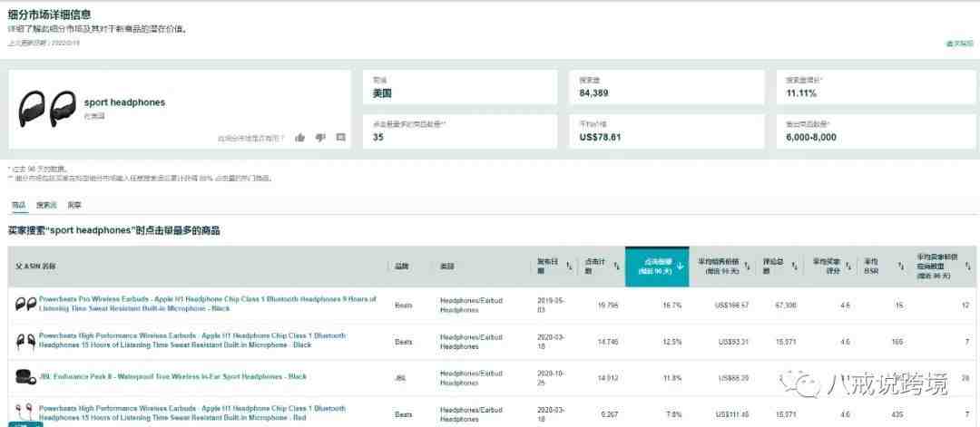Image resolution: width=980 pixels, height=427 pixels.
Task: Click the tutorial link at top right
Action: coord(959,44)
